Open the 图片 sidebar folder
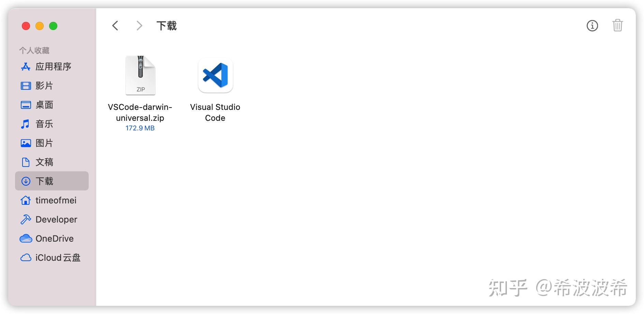This screenshot has width=644, height=314. 44,143
